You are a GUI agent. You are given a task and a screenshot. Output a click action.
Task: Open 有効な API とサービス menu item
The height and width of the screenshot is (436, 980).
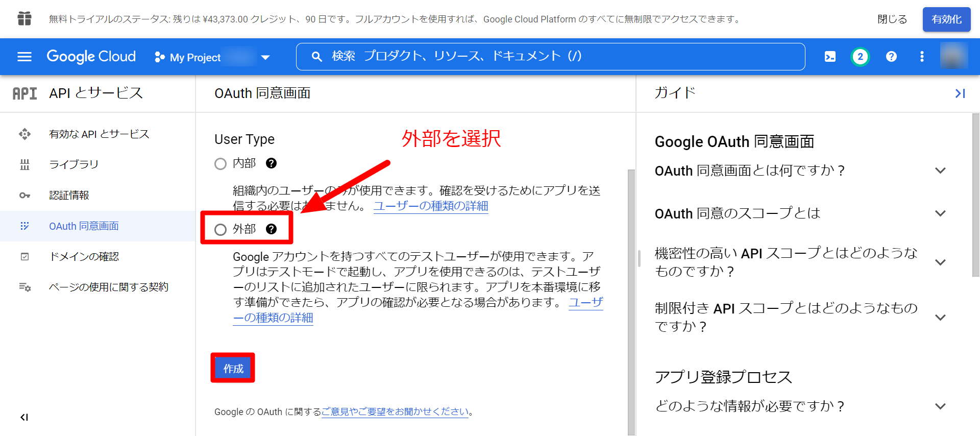(x=98, y=134)
